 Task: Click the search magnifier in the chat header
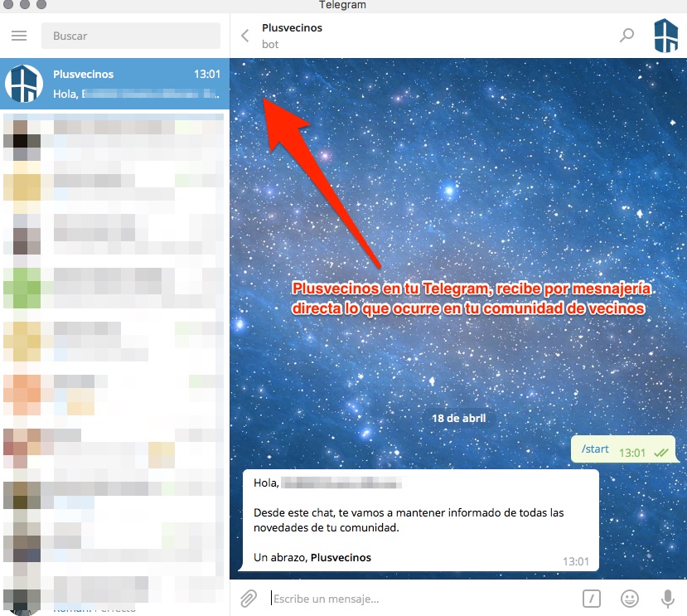click(627, 35)
